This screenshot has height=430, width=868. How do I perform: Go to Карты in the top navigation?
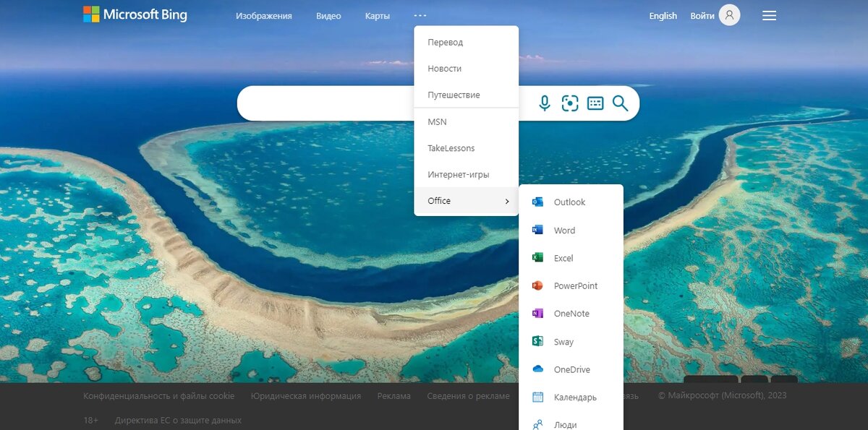pyautogui.click(x=378, y=16)
